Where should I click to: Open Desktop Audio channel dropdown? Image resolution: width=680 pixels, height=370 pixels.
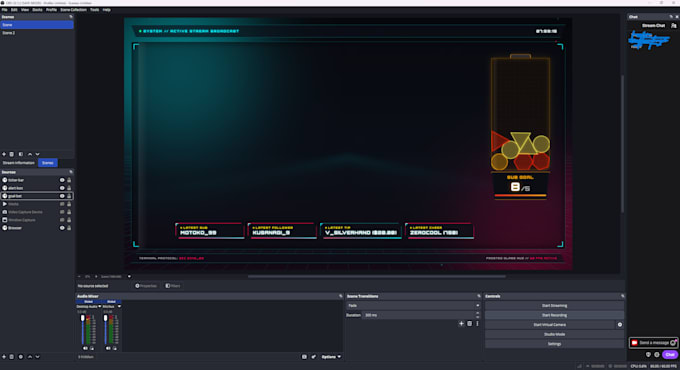pos(100,306)
